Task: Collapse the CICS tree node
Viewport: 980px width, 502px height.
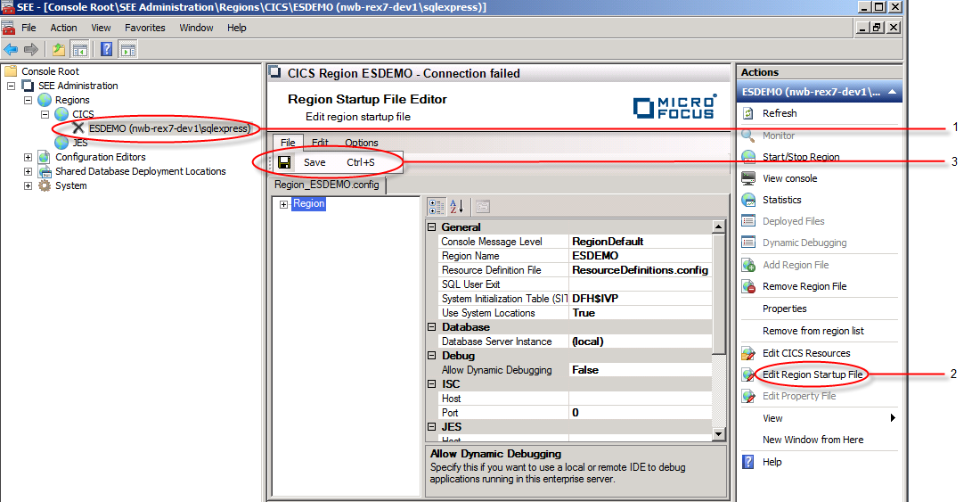Action: (x=45, y=114)
